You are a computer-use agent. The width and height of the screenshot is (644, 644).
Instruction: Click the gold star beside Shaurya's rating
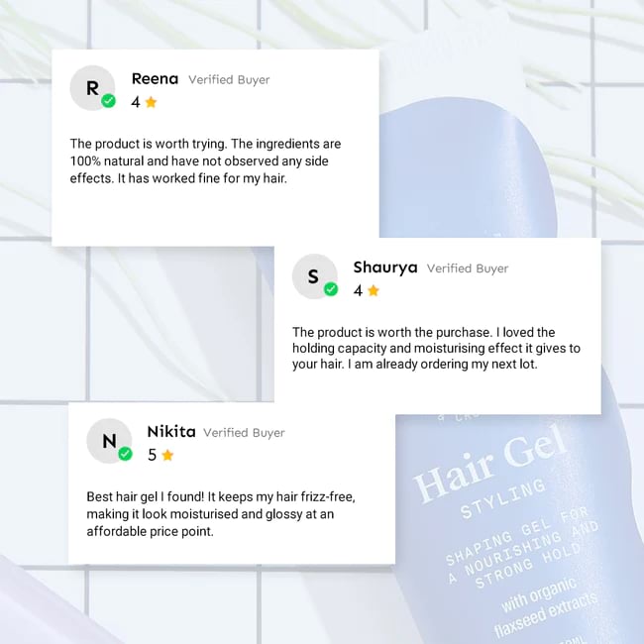coord(374,290)
